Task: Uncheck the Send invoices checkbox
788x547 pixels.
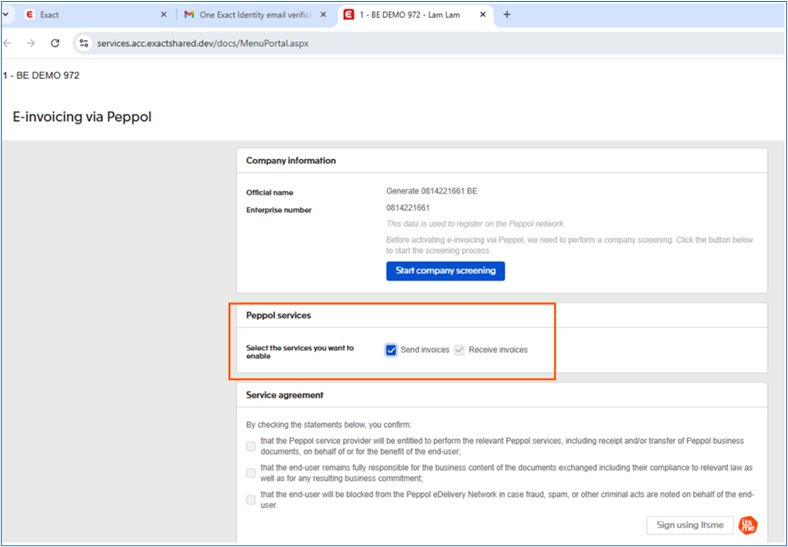Action: (392, 350)
